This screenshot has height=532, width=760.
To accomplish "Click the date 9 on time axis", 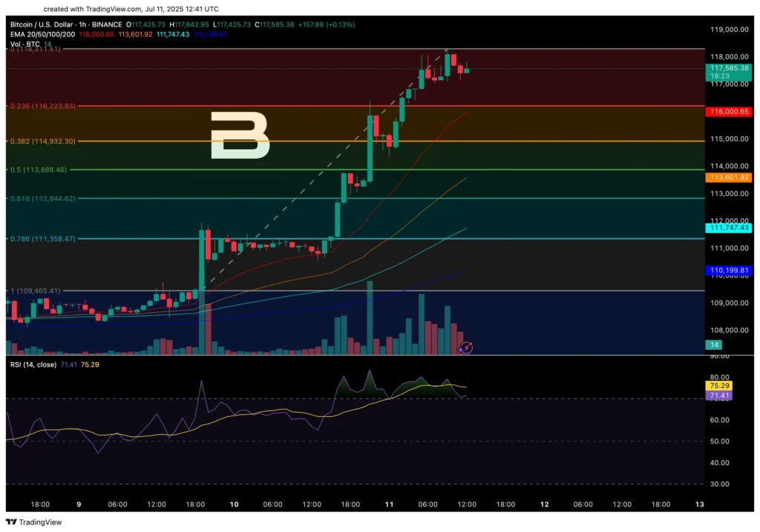I will coord(79,504).
